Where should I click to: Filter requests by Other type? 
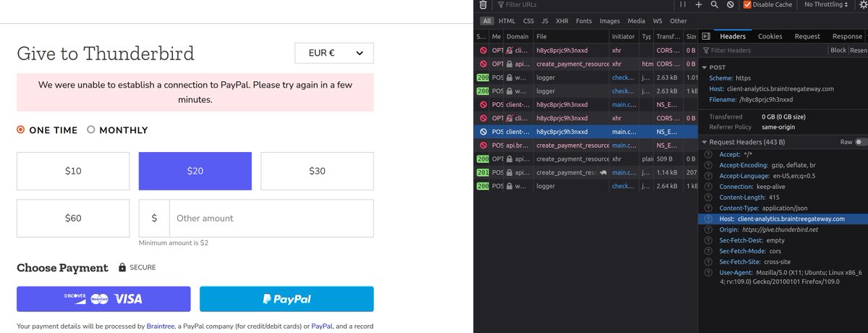pyautogui.click(x=678, y=21)
